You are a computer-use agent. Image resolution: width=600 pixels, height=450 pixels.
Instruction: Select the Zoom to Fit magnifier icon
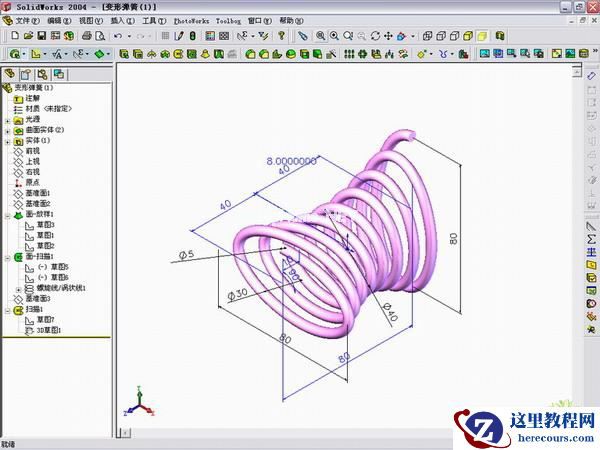[321, 36]
